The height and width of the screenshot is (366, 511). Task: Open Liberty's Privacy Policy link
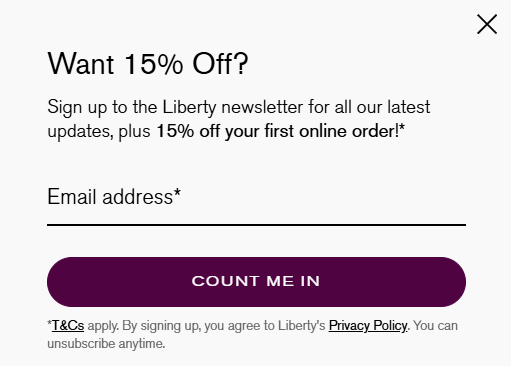(368, 326)
